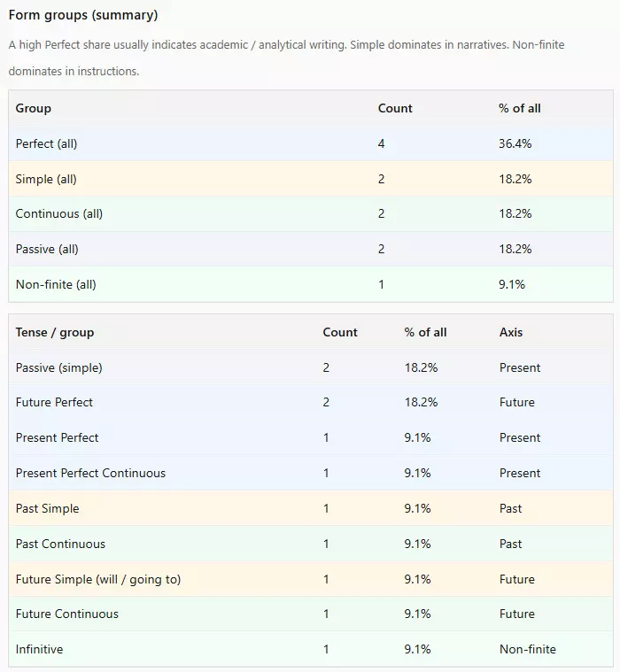This screenshot has width=620, height=672.
Task: Select '% of all' header in Tense table
Action: tap(425, 333)
